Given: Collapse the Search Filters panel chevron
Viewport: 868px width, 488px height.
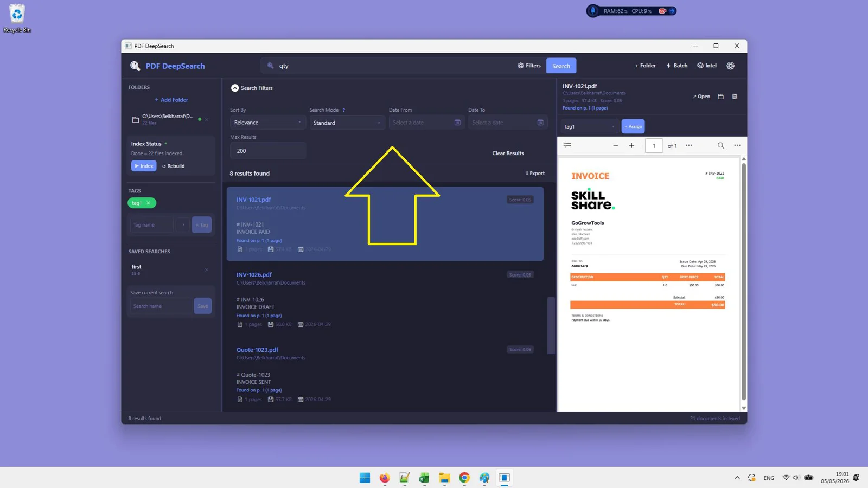Looking at the screenshot, I should [x=235, y=88].
